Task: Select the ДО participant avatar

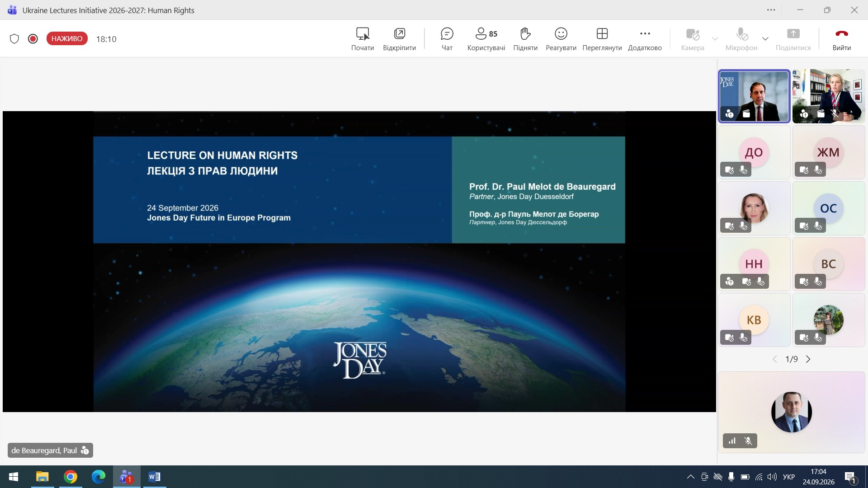Action: point(754,152)
